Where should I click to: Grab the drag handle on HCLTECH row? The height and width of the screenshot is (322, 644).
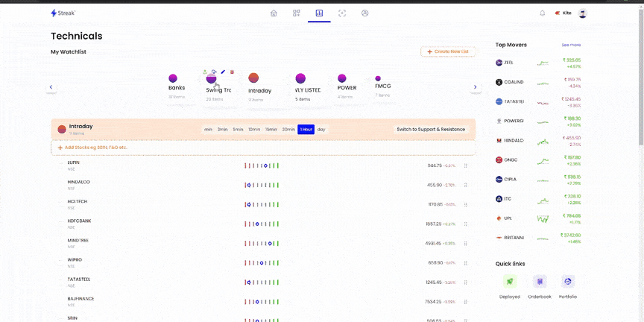point(466,204)
